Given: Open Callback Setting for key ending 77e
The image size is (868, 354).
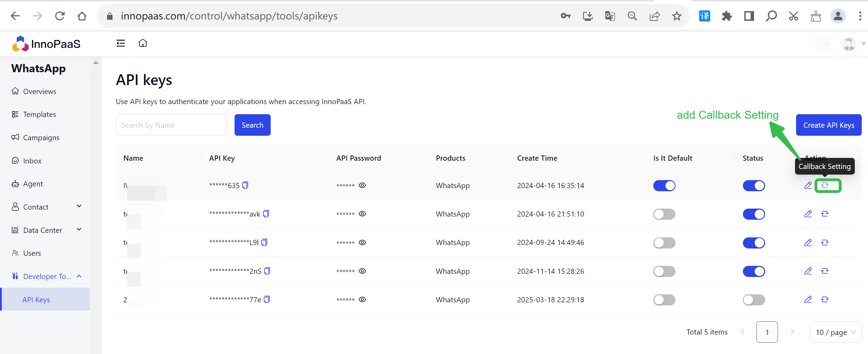Looking at the screenshot, I should [825, 300].
